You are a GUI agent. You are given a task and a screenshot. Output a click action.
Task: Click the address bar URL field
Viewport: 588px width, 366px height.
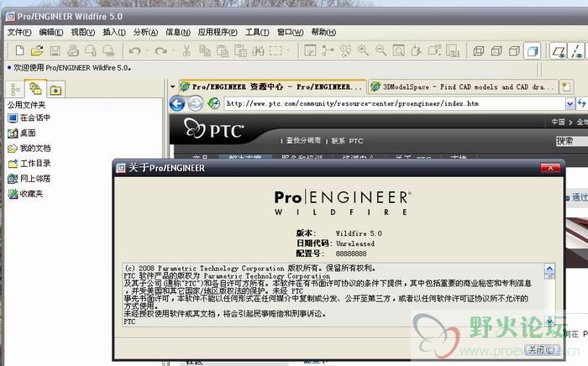[x=395, y=104]
